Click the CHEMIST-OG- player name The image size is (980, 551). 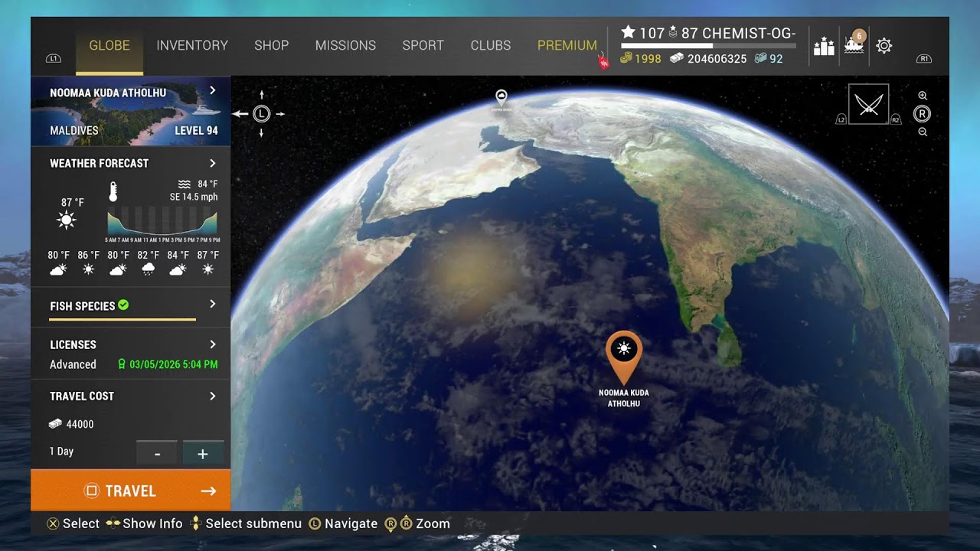coord(749,33)
